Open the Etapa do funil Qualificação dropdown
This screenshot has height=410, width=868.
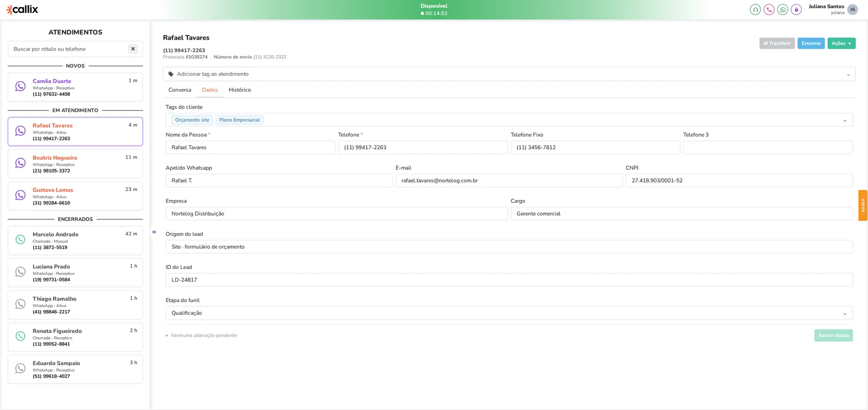pos(509,313)
